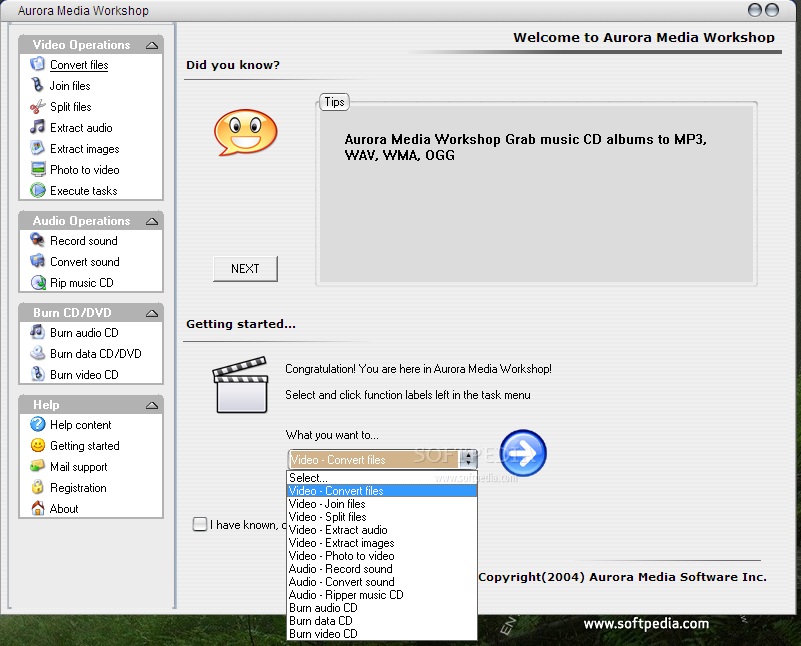Tick the 'I have known' checkbox
The height and width of the screenshot is (646, 801).
tap(200, 524)
